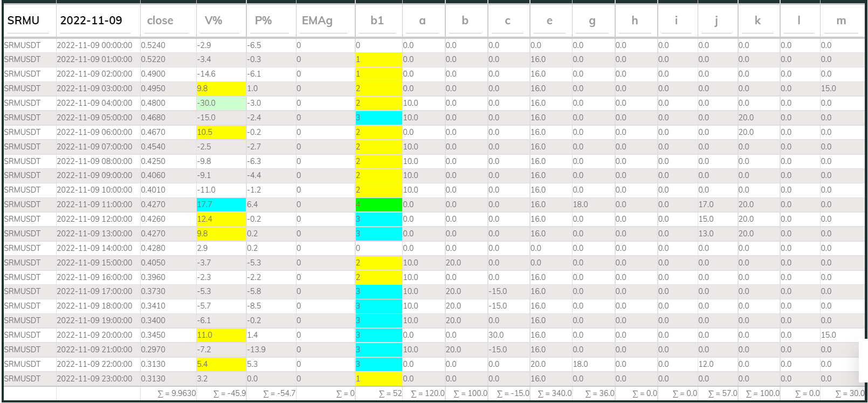Click the b1 column header
The height and width of the screenshot is (403, 868).
tap(378, 21)
